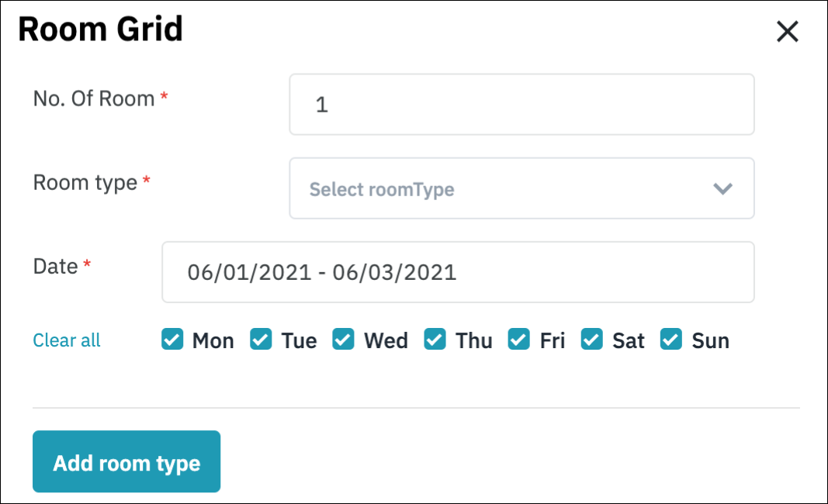This screenshot has height=504, width=828.
Task: Close the Room Grid dialog
Action: point(787,32)
